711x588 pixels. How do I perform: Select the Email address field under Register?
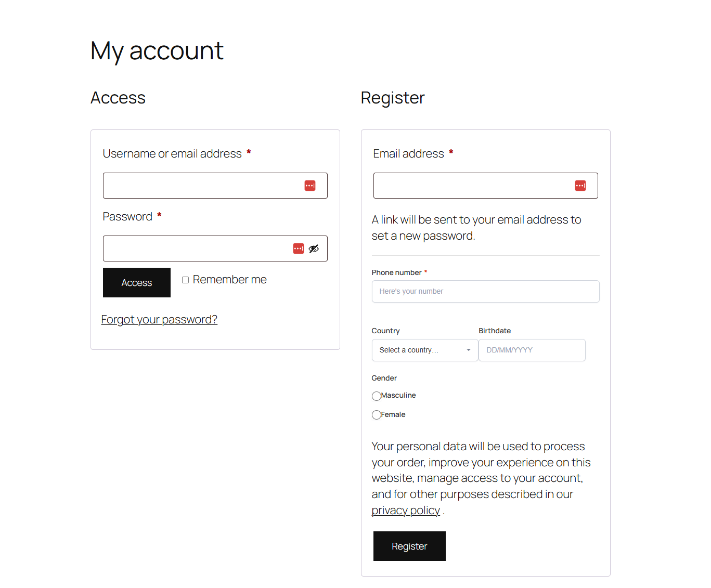point(468,186)
